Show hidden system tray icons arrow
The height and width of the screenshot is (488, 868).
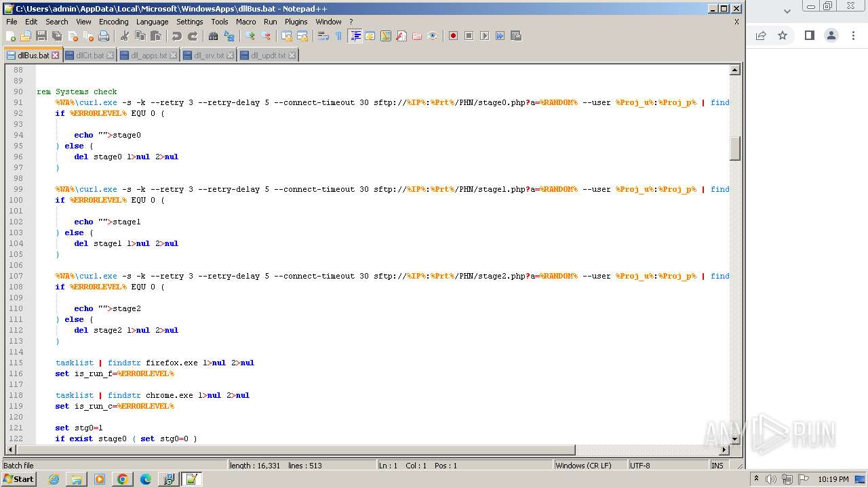point(756,479)
